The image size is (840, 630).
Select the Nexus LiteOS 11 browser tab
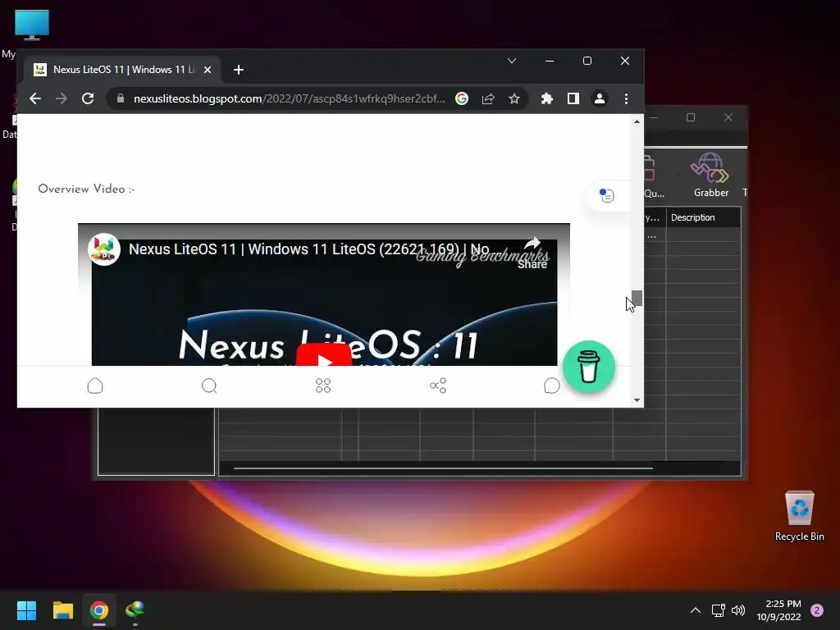[123, 70]
